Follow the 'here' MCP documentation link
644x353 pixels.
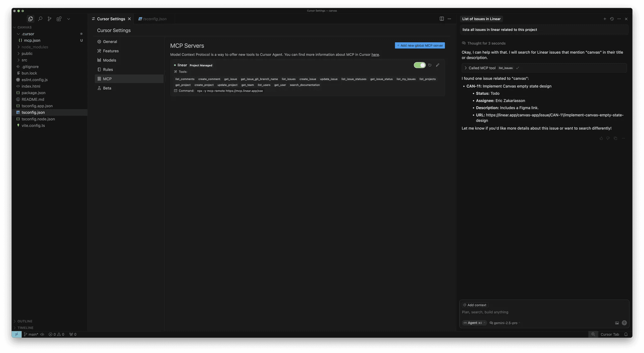375,54
